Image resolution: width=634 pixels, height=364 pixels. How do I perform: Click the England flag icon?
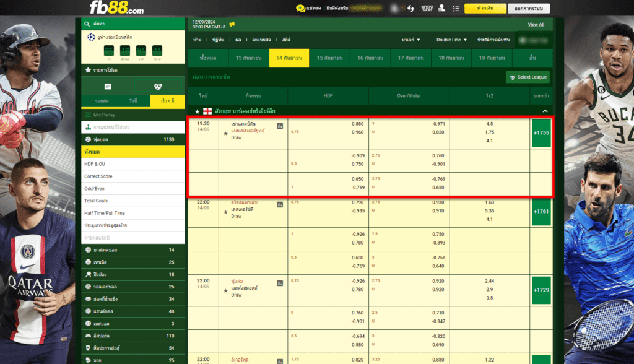[x=207, y=111]
